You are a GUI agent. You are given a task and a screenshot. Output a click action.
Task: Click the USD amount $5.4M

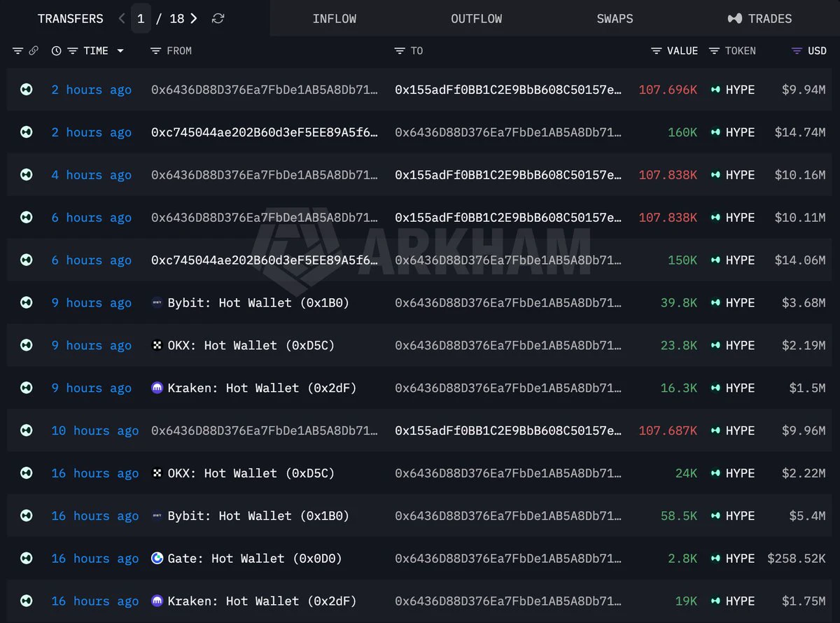pos(807,516)
